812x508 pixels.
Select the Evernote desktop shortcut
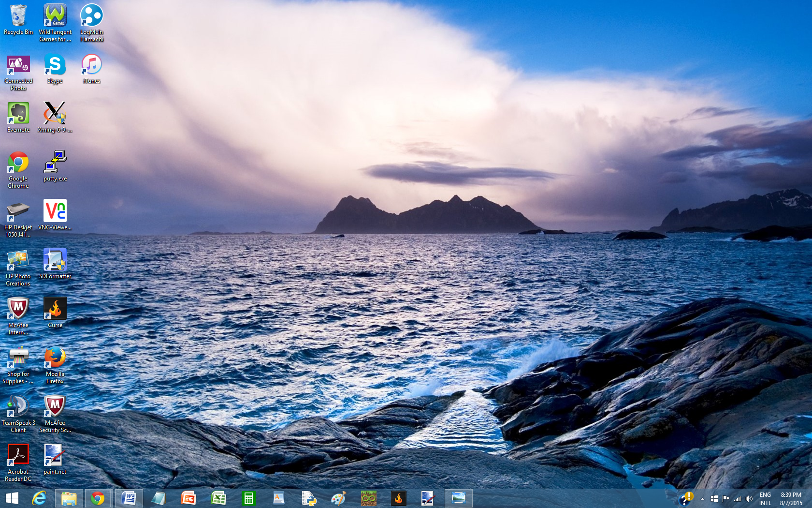coord(18,118)
